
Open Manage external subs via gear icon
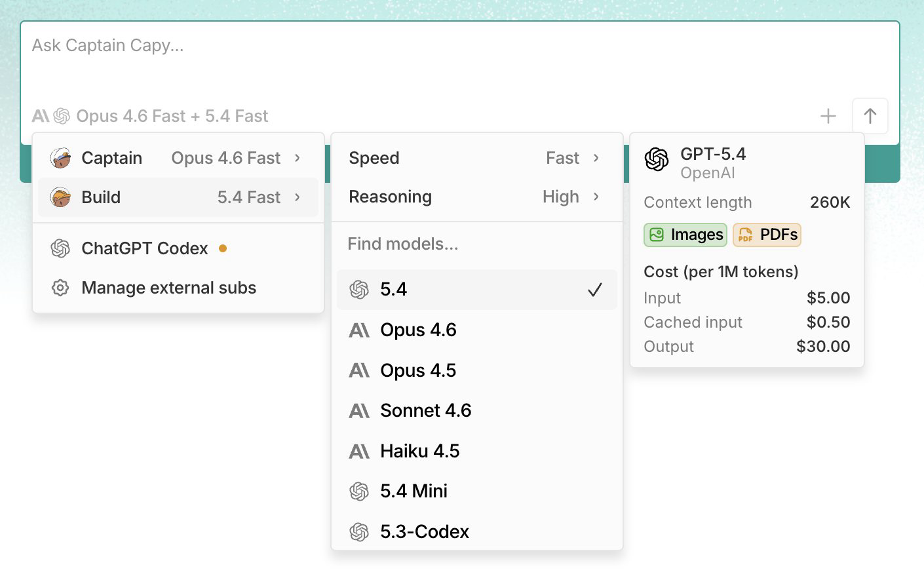click(60, 288)
